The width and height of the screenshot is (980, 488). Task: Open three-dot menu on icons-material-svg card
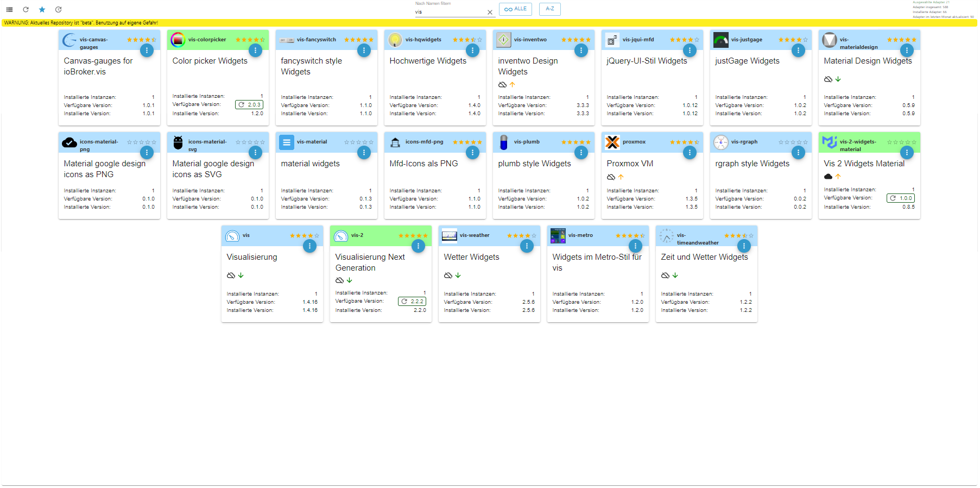255,153
